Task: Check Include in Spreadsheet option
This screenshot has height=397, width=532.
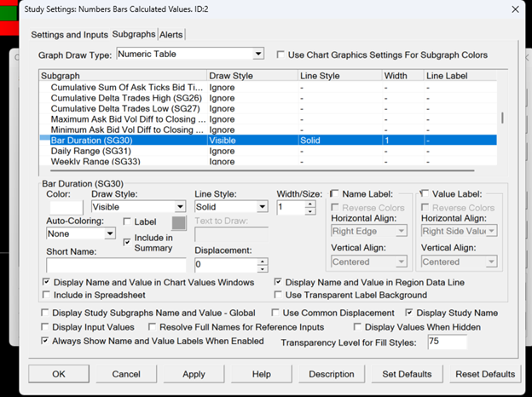Action: point(46,295)
